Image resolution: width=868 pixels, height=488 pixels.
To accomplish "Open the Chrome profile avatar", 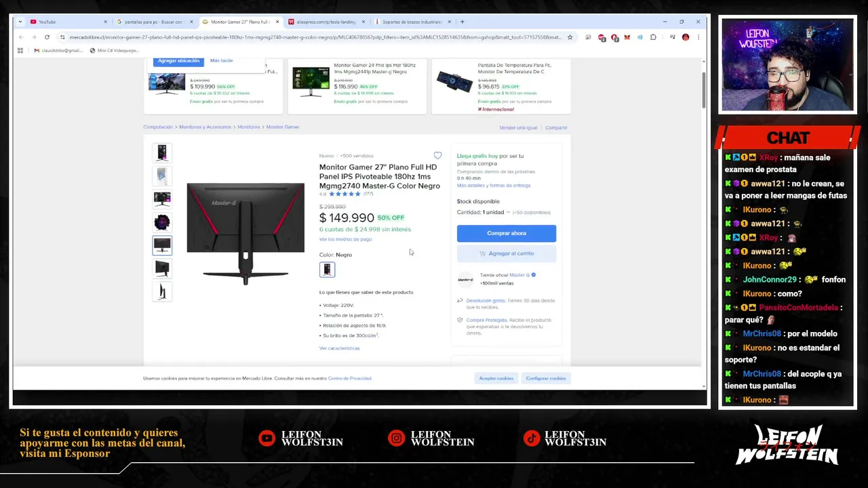I will coord(686,37).
